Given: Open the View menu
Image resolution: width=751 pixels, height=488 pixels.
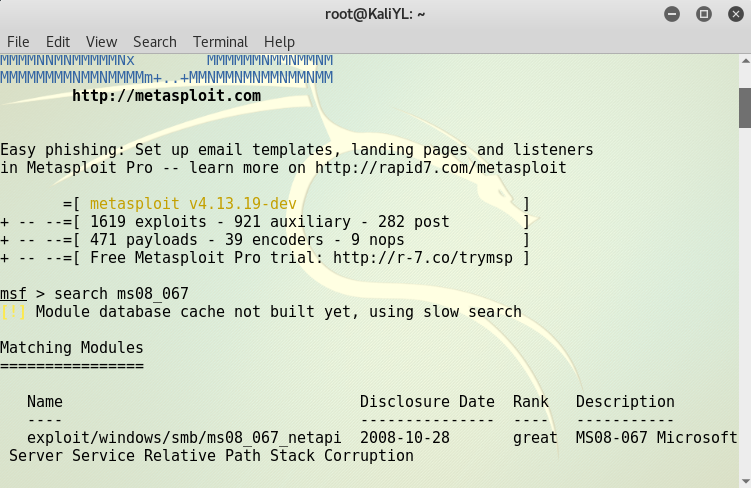Looking at the screenshot, I should [102, 42].
